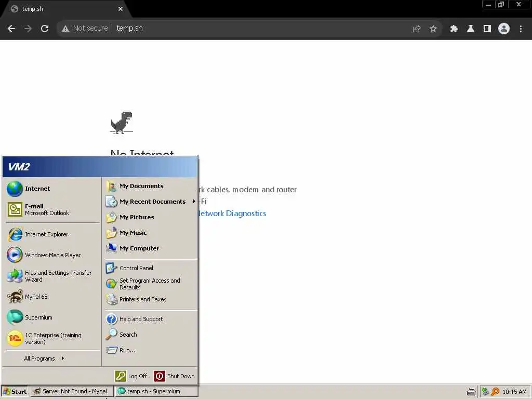The width and height of the screenshot is (532, 399).
Task: Open E-mail Microsoft Outlook
Action: pyautogui.click(x=52, y=209)
